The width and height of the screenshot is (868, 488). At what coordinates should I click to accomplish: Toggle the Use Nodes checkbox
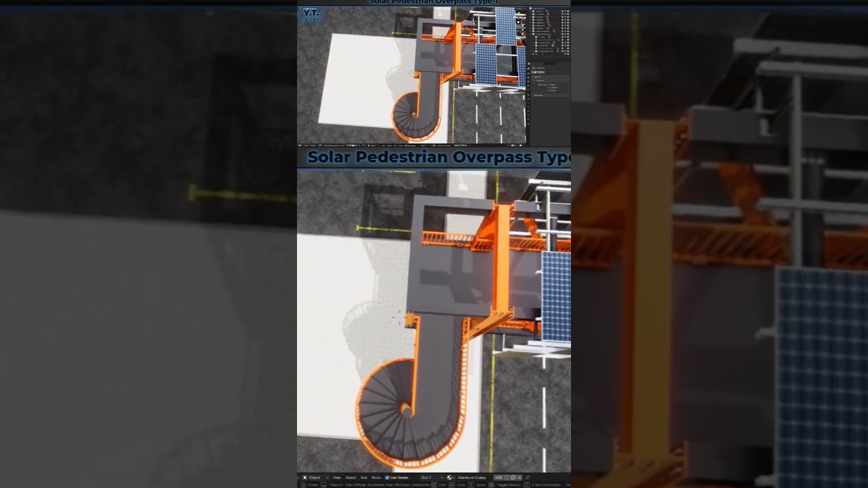point(387,478)
